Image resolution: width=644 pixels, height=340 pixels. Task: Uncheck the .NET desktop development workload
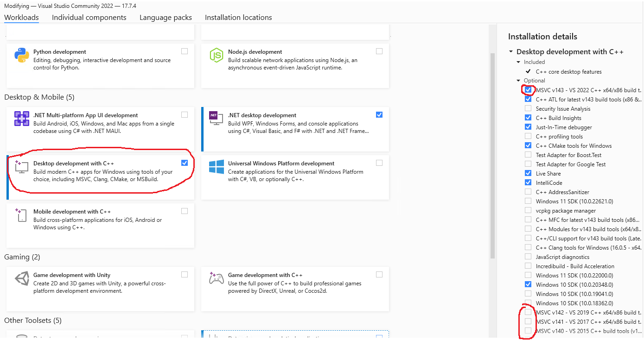tap(379, 115)
